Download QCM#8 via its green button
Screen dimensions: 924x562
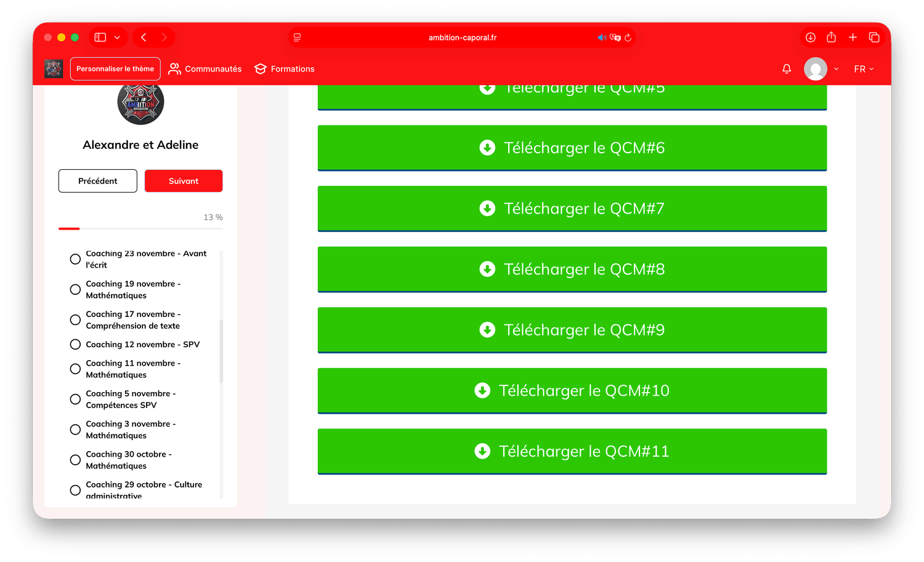(x=572, y=270)
